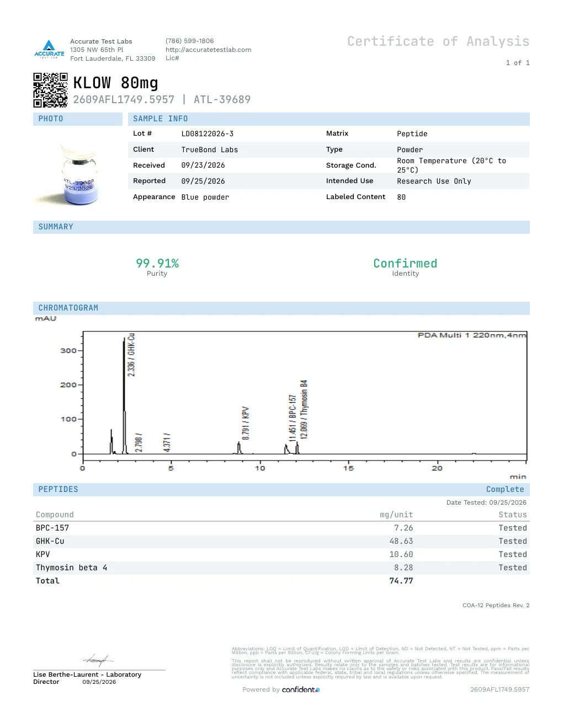Click the Thymosin beta 4 row name

(x=72, y=568)
